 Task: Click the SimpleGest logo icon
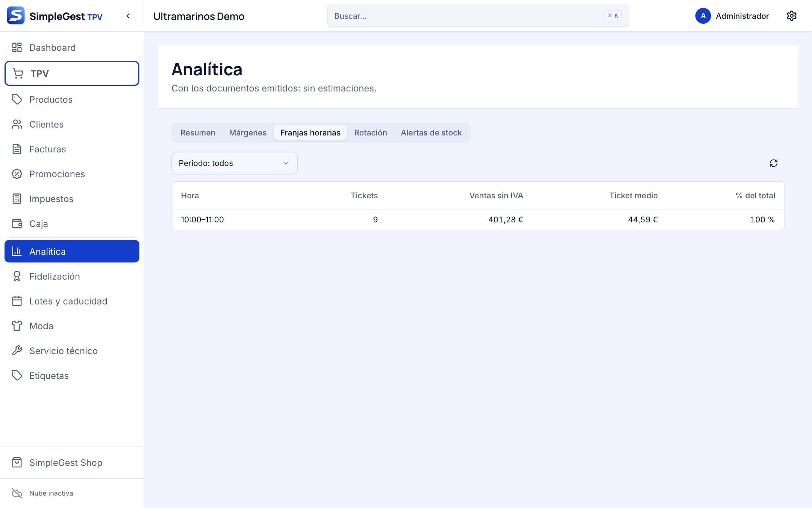pos(16,16)
